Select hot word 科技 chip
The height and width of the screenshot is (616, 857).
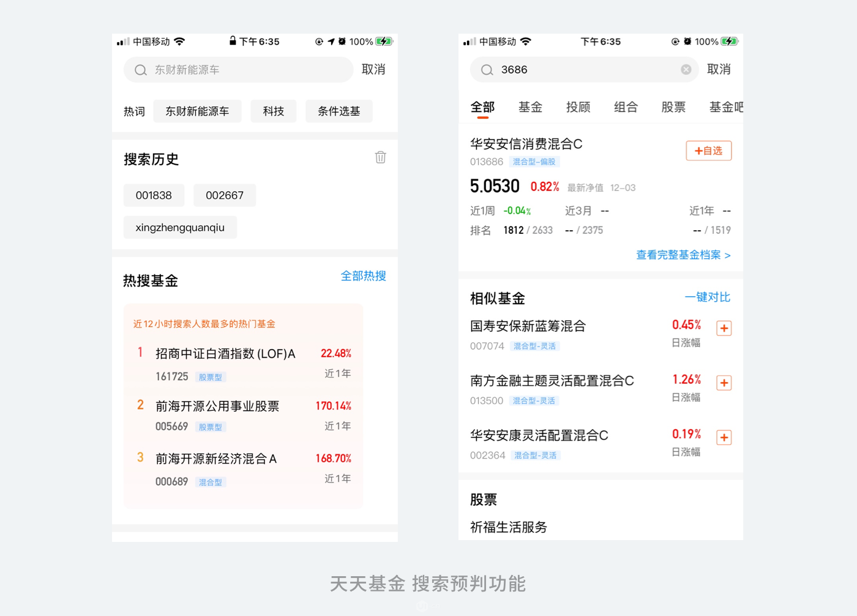[274, 111]
